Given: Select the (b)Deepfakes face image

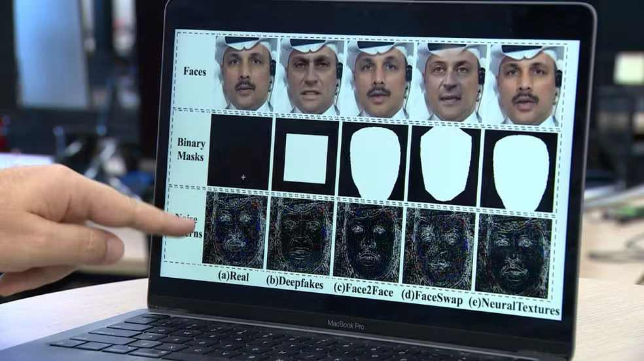Looking at the screenshot, I should coord(312,77).
